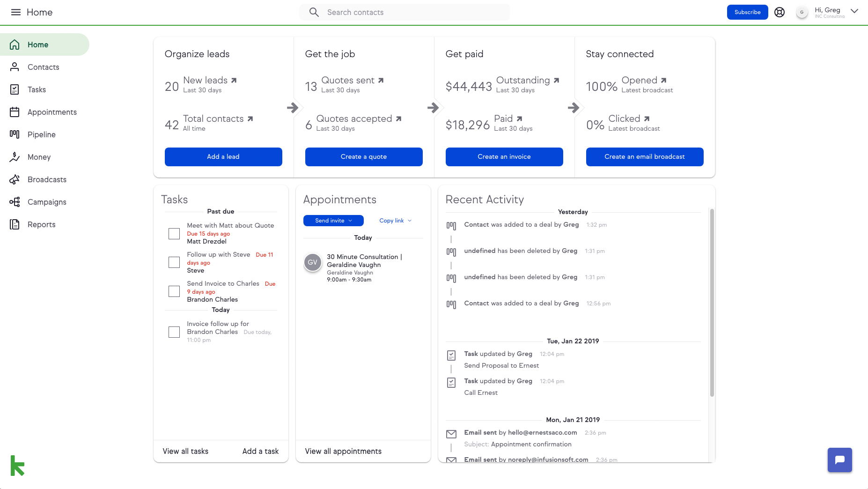Expand the Copy link dropdown

pos(395,221)
